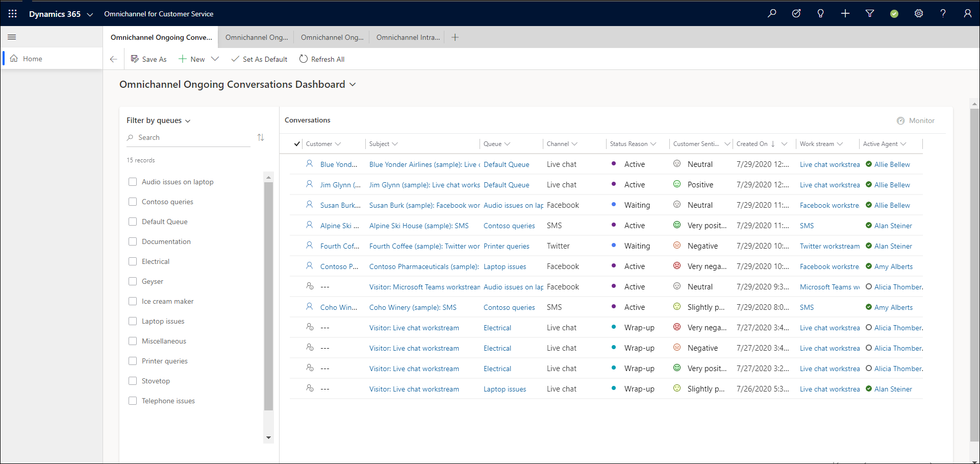Image resolution: width=980 pixels, height=464 pixels.
Task: Click the page vertical scrollbar up arrow
Action: (974, 104)
